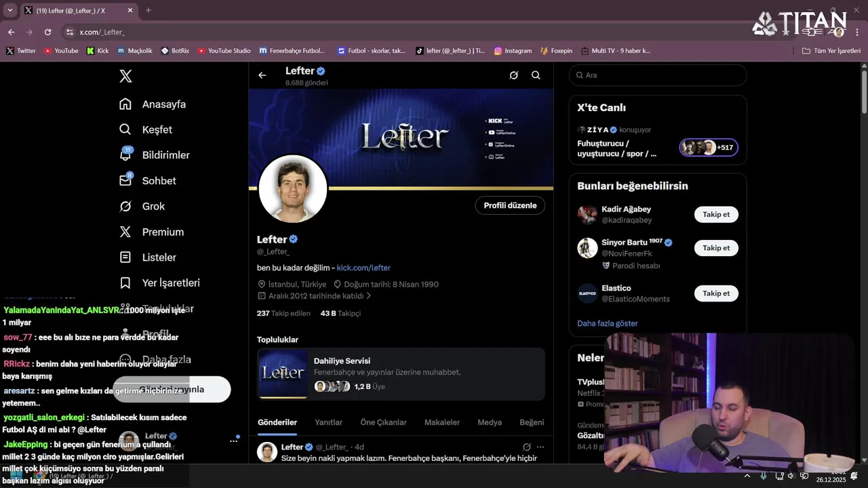Open Listeler in the left sidebar
868x488 pixels.
(x=147, y=258)
